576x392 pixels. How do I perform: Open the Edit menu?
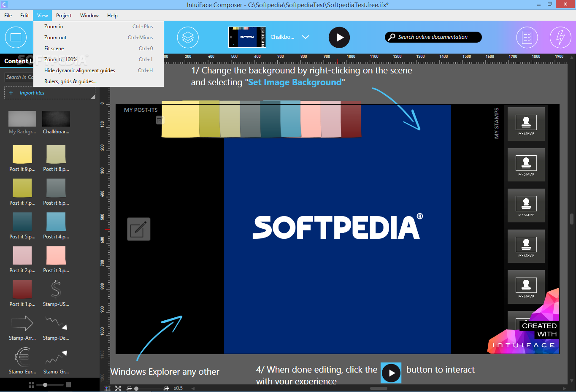pyautogui.click(x=24, y=16)
